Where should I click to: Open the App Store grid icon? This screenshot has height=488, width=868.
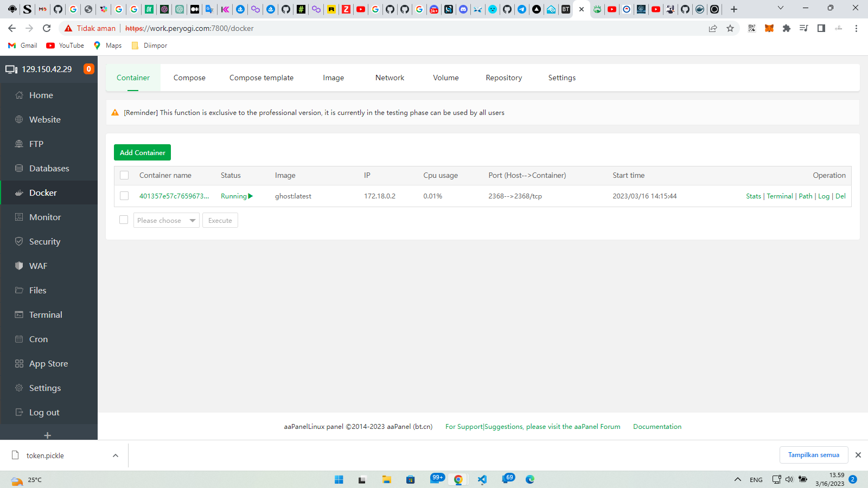(x=19, y=364)
